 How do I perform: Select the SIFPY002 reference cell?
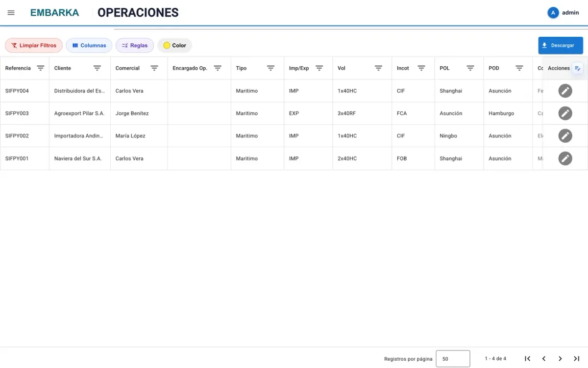(24, 136)
